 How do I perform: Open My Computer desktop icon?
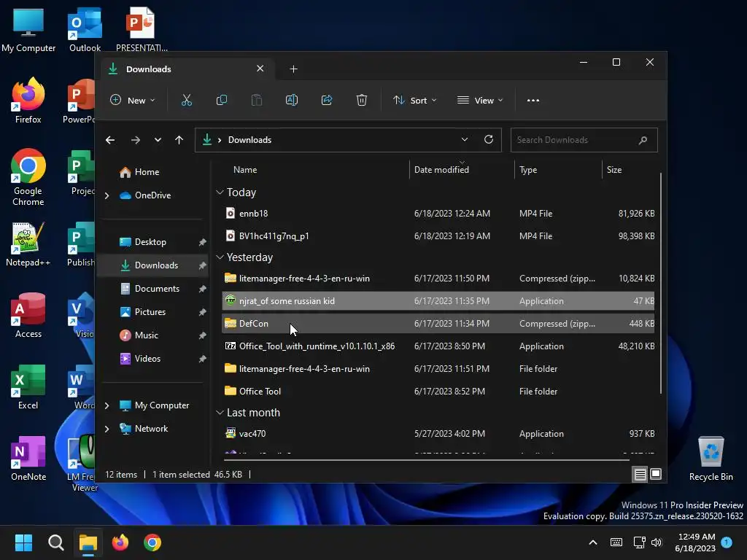coord(28,29)
